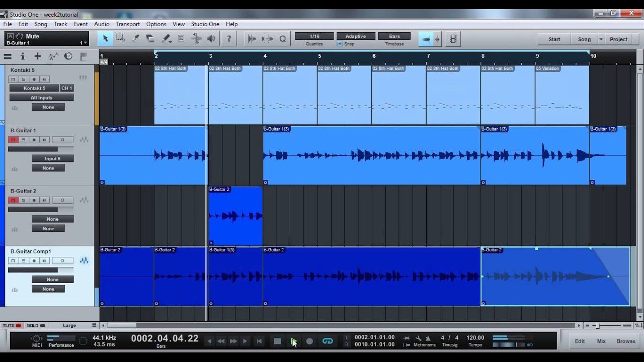Toggle the loop transport button
Image resolution: width=644 pixels, height=362 pixels.
point(328,341)
